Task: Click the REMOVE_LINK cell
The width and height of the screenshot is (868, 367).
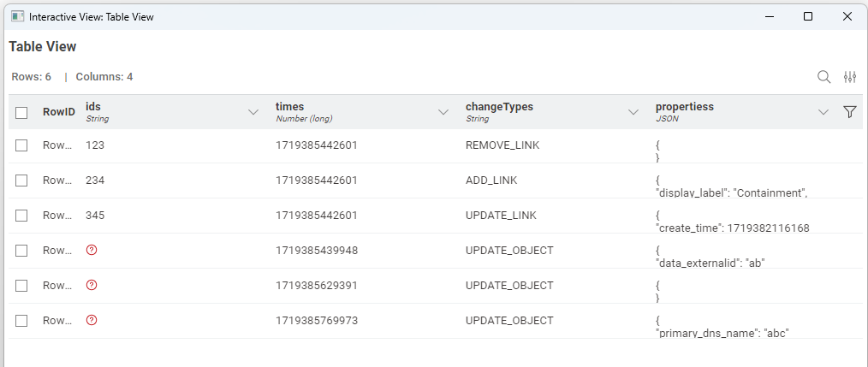Action: point(502,145)
